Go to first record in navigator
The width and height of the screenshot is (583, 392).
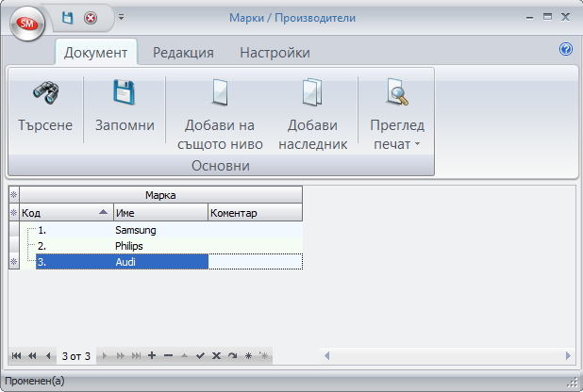click(16, 355)
